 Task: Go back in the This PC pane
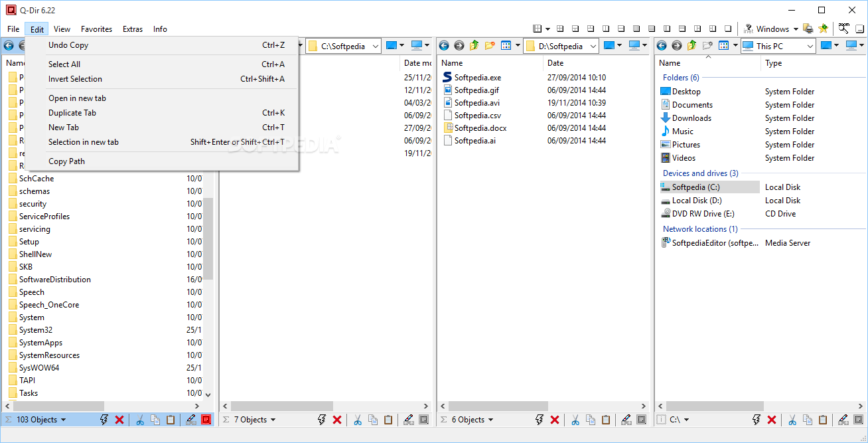[662, 46]
